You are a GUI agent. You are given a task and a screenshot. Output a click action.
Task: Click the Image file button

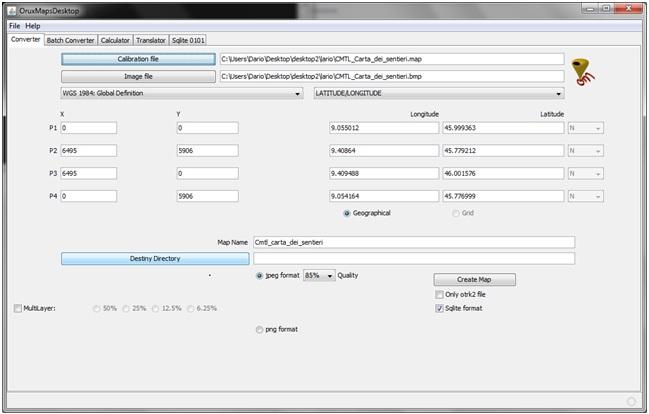coord(138,77)
